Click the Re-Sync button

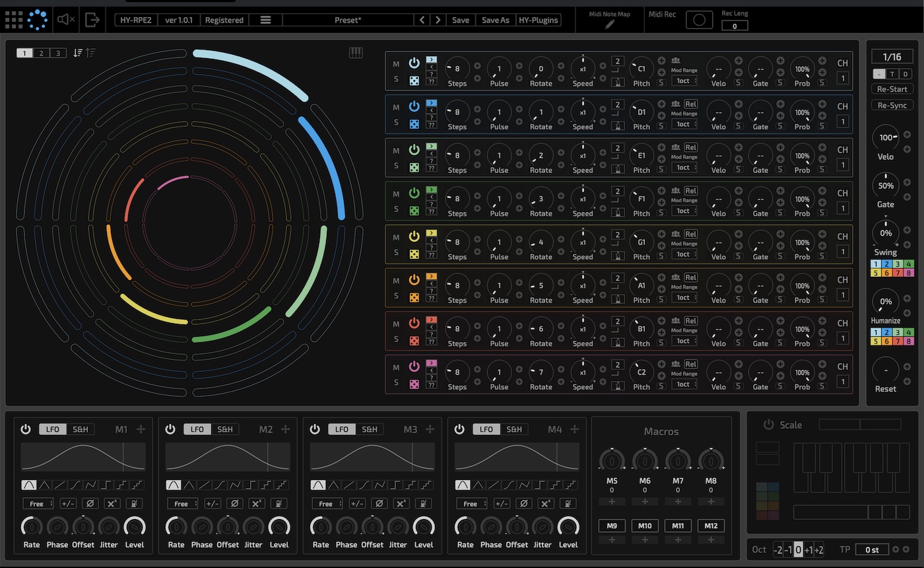[892, 105]
